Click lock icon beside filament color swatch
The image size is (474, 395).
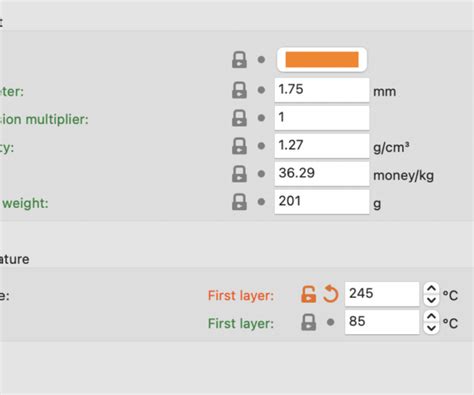coord(239,60)
